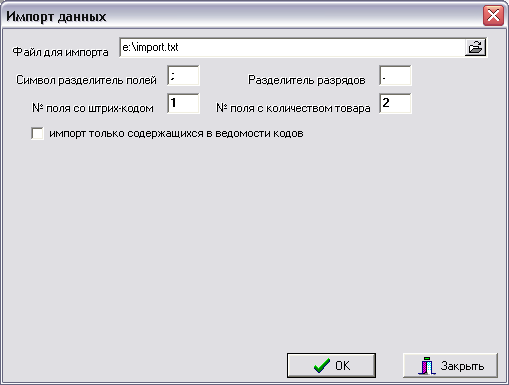Click the door icon on Закрыть button

[x=427, y=366]
